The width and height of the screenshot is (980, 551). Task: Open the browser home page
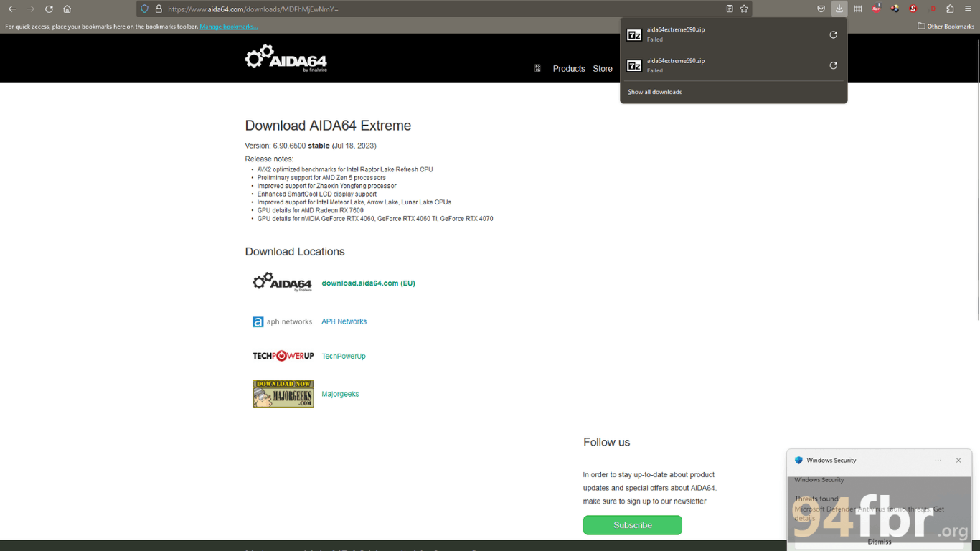[67, 9]
